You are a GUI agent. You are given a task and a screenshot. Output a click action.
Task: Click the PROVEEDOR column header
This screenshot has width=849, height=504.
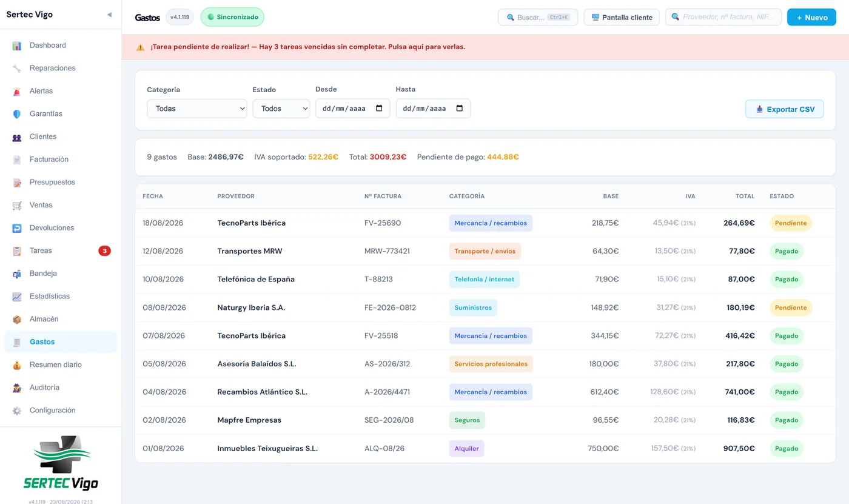coord(236,197)
